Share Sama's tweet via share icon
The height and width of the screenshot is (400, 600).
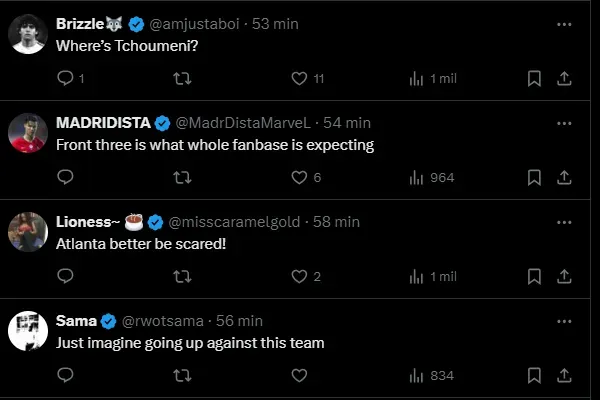[564, 375]
